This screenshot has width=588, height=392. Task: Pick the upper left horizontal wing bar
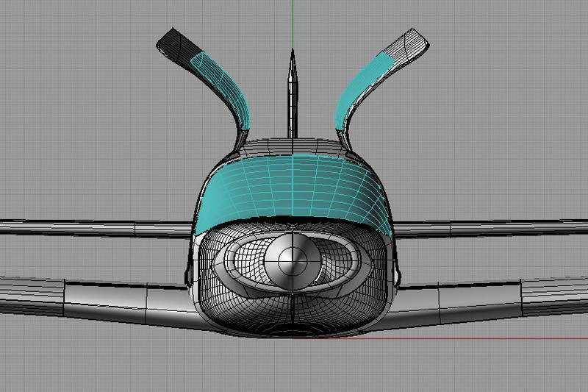pos(96,228)
